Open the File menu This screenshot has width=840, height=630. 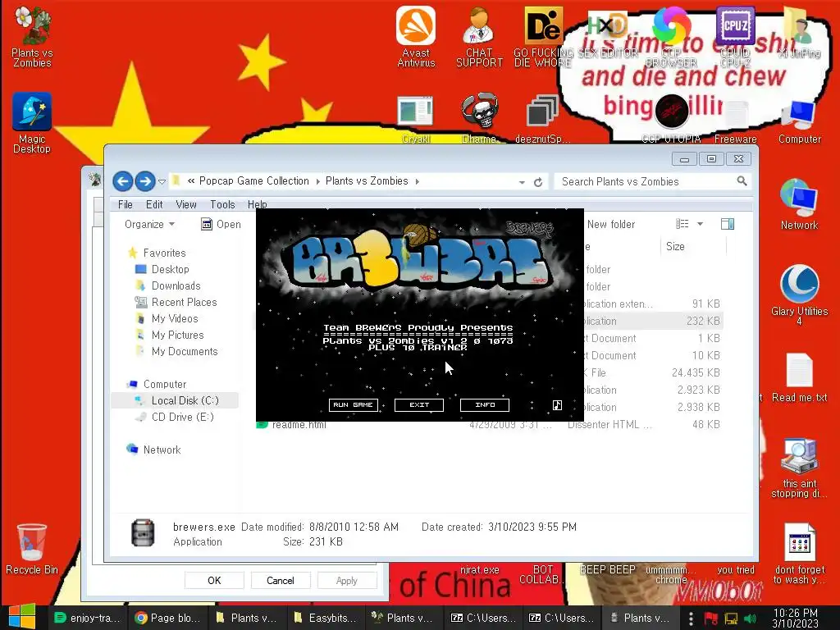pos(126,204)
